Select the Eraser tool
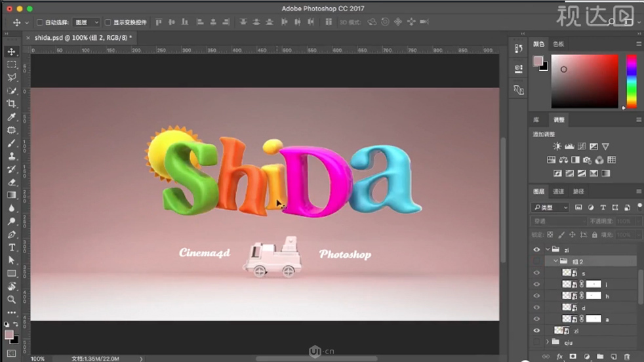Image resolution: width=644 pixels, height=362 pixels. coord(12,182)
